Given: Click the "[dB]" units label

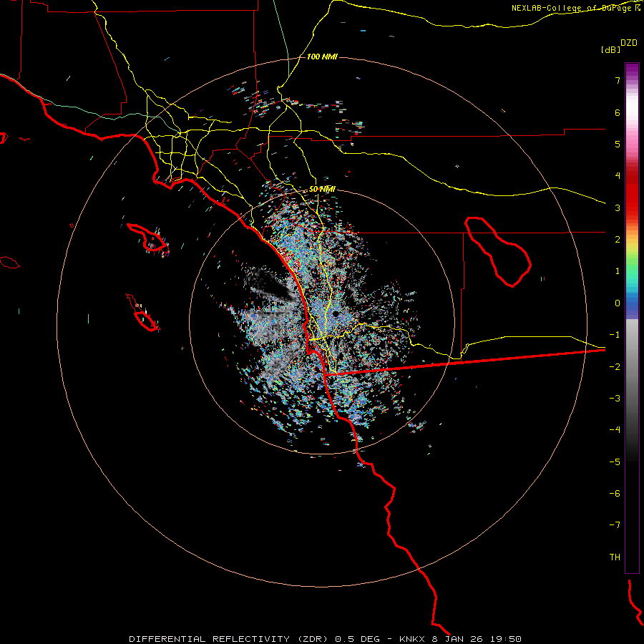Looking at the screenshot, I should [611, 49].
